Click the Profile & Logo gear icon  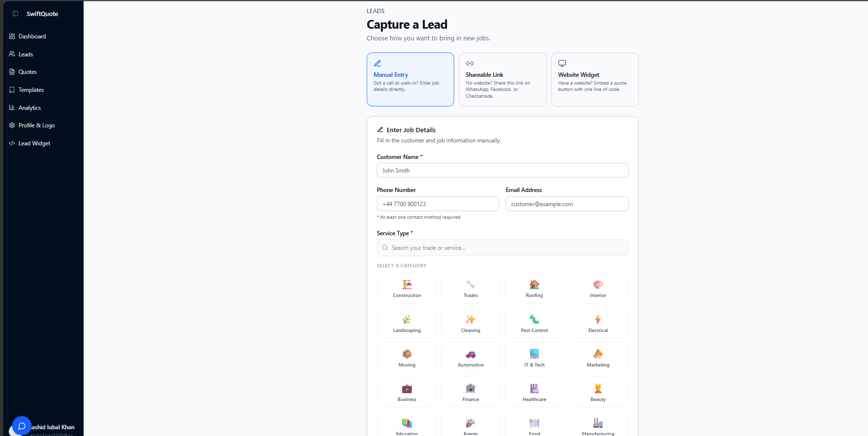(x=12, y=125)
